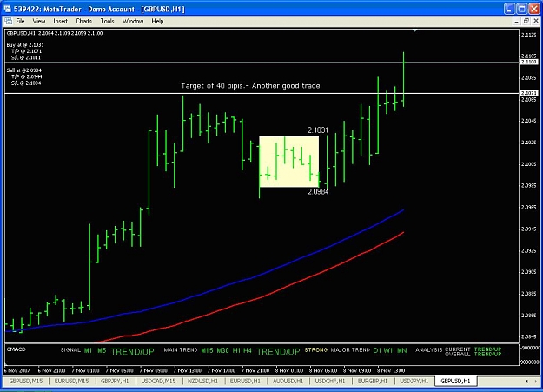Switch to the USDCHF,H1 chart tab
The height and width of the screenshot is (392, 543).
point(329,381)
